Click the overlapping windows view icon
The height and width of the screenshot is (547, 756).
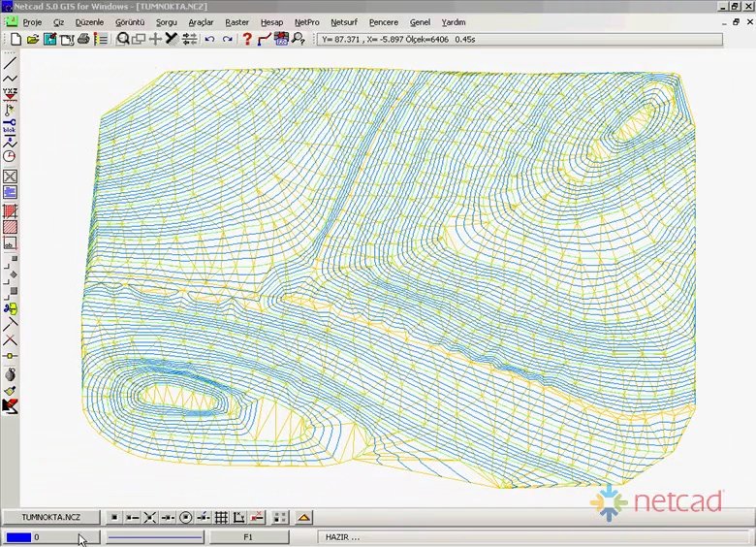[139, 39]
